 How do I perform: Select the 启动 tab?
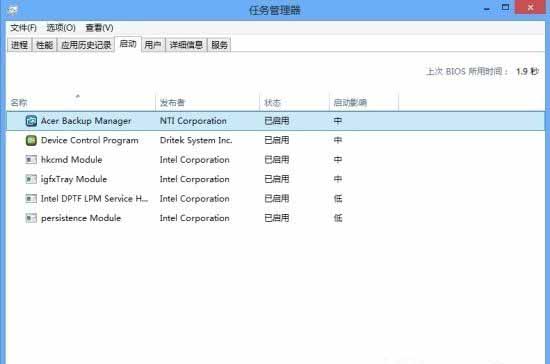128,44
